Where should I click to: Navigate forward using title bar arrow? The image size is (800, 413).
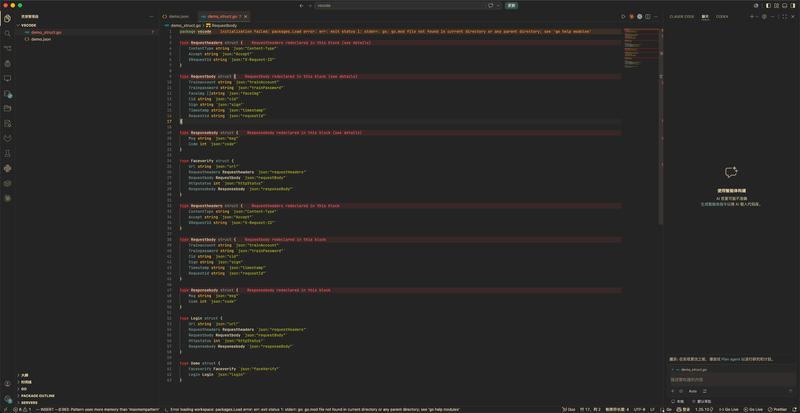309,5
